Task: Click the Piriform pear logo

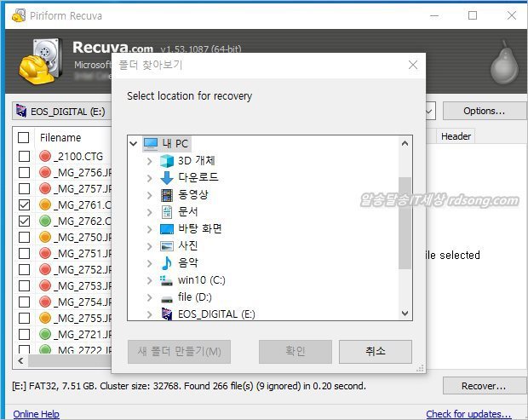Action: click(x=504, y=63)
